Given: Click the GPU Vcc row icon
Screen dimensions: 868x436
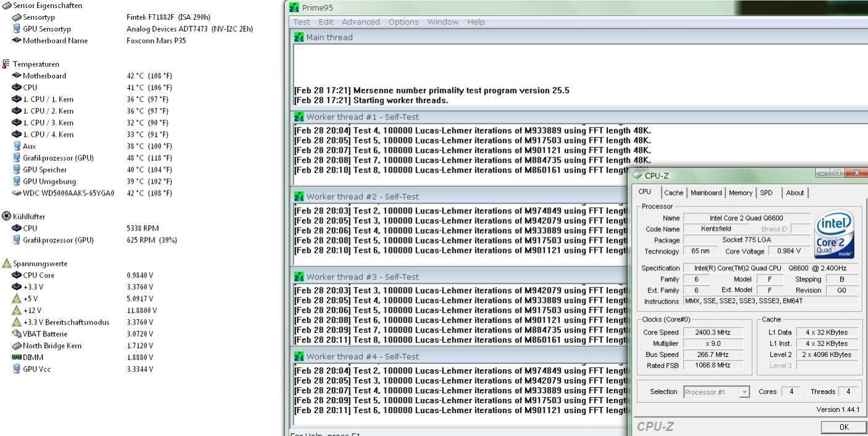Looking at the screenshot, I should coord(17,369).
